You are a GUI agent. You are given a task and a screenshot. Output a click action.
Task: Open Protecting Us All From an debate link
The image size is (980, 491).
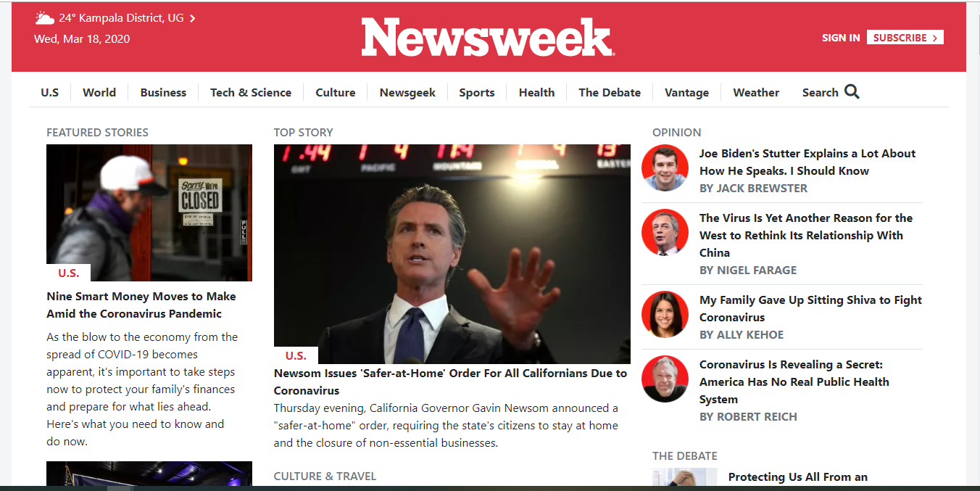click(x=798, y=476)
